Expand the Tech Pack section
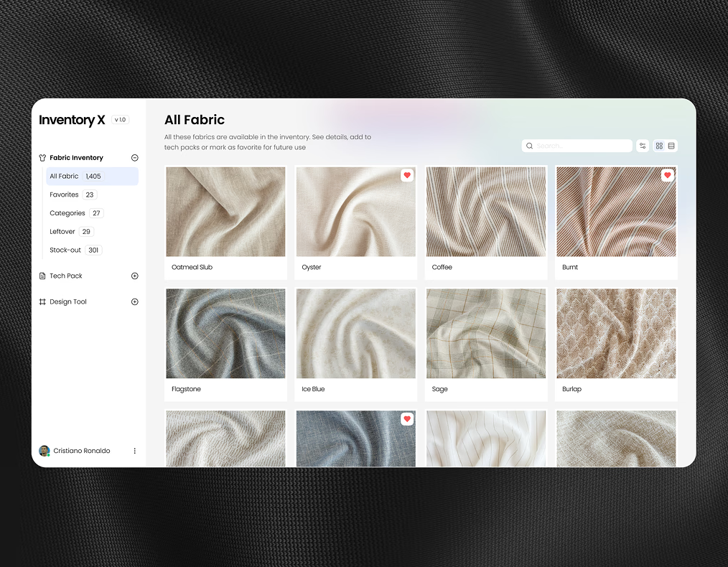 134,276
